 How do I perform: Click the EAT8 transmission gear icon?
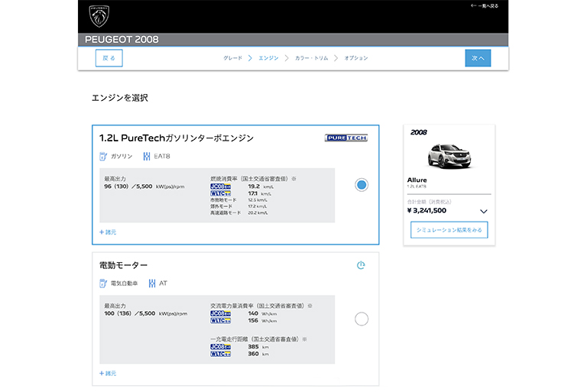(x=147, y=156)
